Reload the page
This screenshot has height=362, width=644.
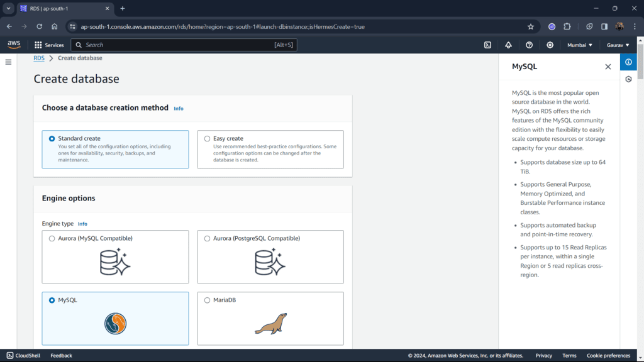click(x=40, y=26)
